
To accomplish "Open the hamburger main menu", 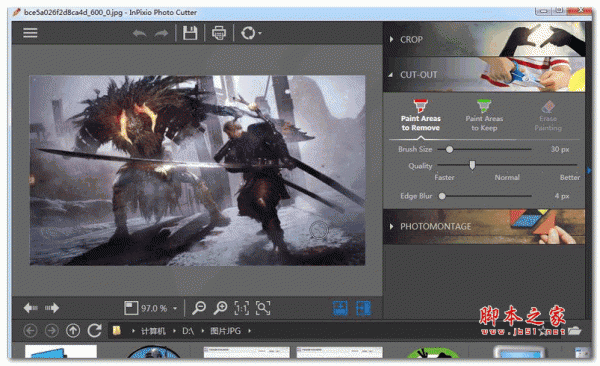I will tap(30, 33).
